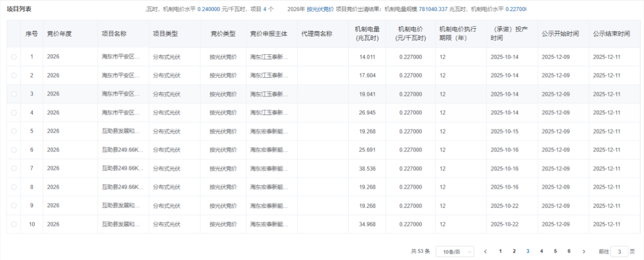This screenshot has height=260, width=644.
Task: Go to page 1
Action: click(x=500, y=251)
